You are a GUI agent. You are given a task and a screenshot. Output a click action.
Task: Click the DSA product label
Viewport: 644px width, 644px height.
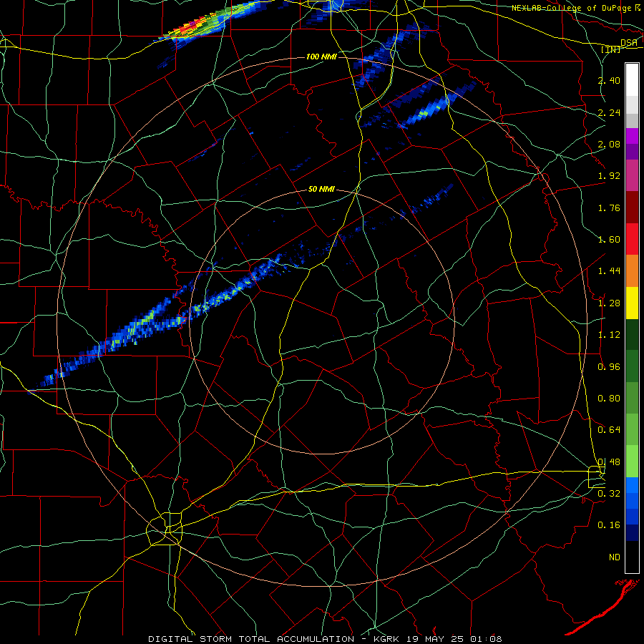tap(628, 43)
